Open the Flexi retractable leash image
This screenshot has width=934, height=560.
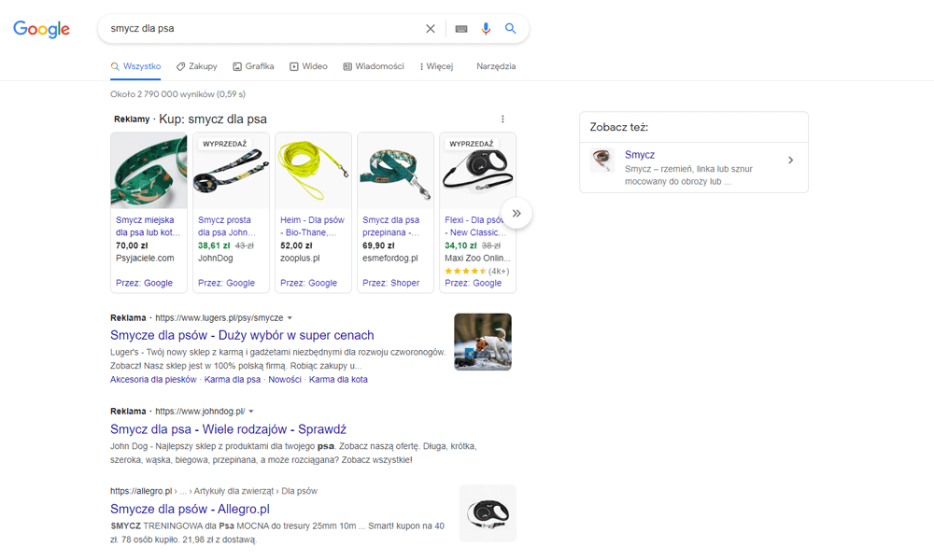pyautogui.click(x=477, y=171)
